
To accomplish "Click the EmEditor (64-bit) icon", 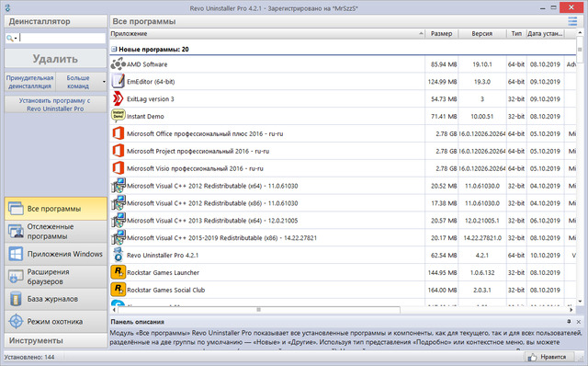I will coord(119,82).
